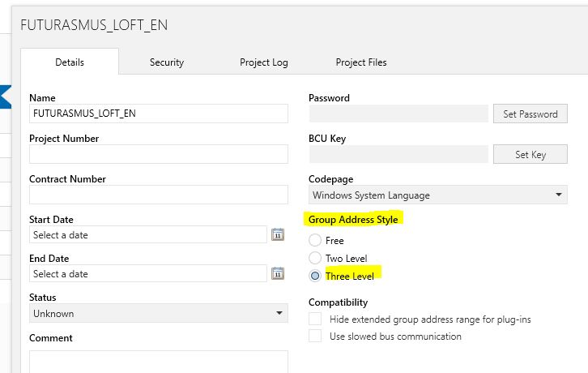This screenshot has width=588, height=373.
Task: Click the project Name text field
Action: click(x=159, y=114)
